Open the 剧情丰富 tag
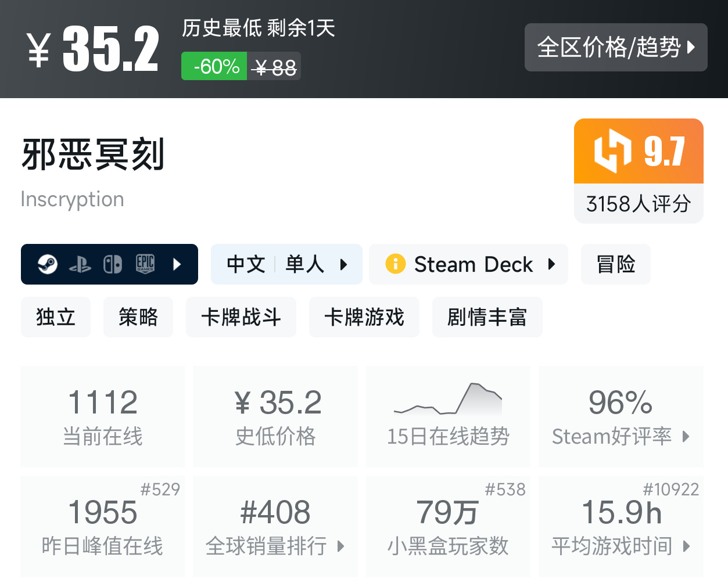 [x=487, y=317]
